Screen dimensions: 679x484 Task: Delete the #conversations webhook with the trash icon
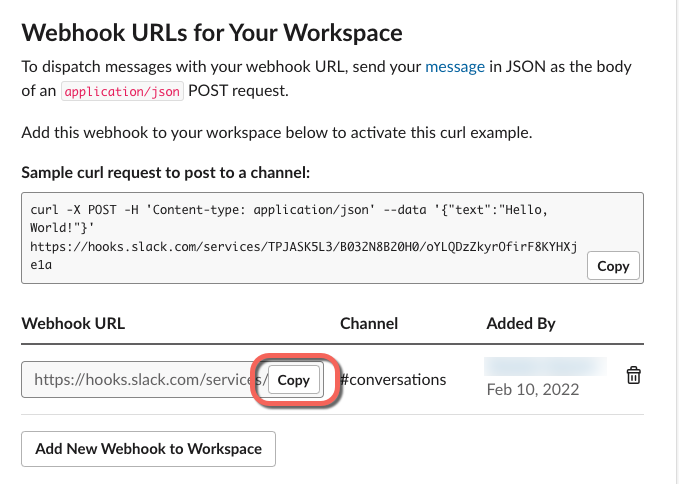(x=633, y=375)
